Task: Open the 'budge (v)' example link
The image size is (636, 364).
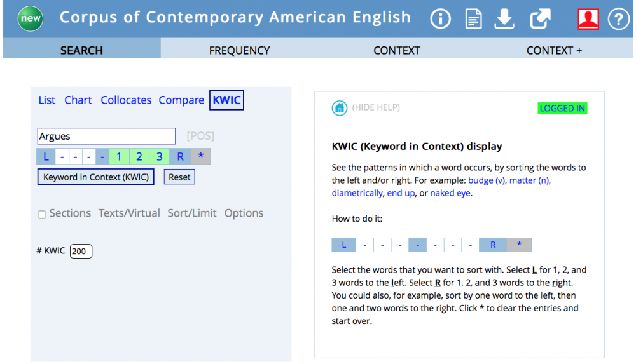Action: (487, 180)
